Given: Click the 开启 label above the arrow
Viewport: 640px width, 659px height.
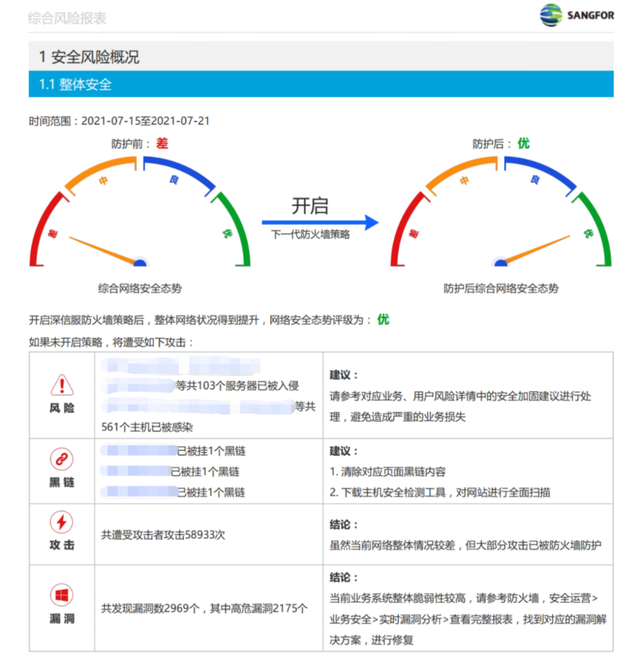Looking at the screenshot, I should 310,206.
